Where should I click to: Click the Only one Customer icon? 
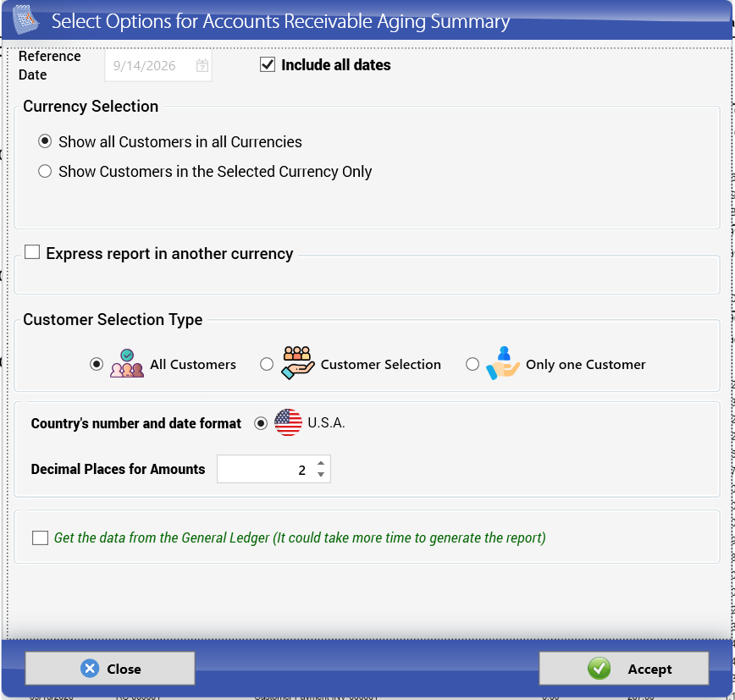pyautogui.click(x=503, y=363)
